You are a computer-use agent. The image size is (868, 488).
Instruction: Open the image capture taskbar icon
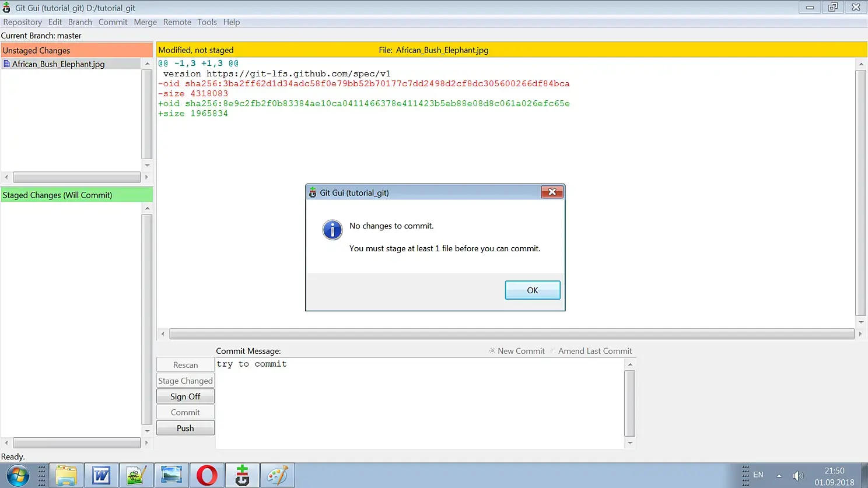coord(171,476)
